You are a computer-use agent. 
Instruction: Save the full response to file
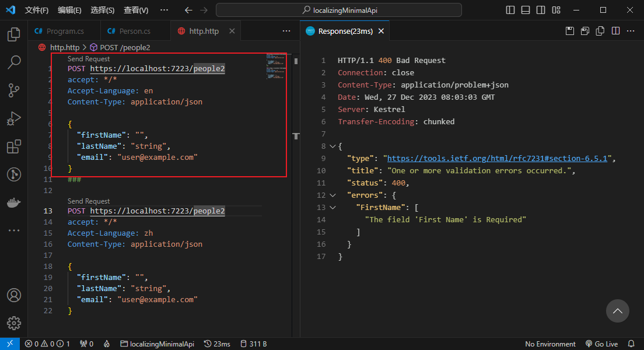click(570, 31)
